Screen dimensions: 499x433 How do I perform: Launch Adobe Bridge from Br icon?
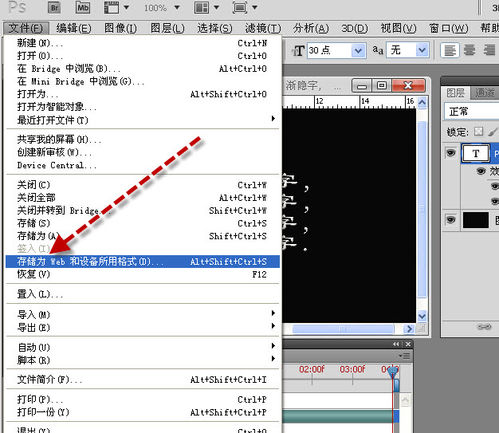tap(54, 7)
